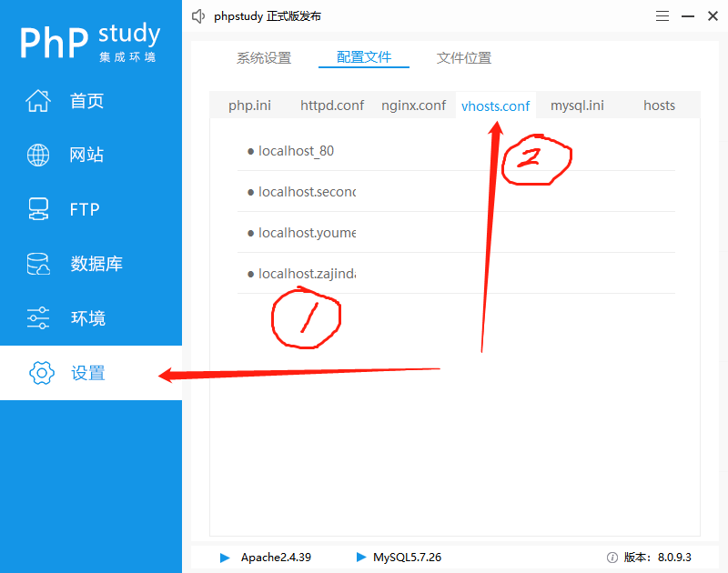Select the FTP icon in the sidebar
Screen dimensions: 728x573
tap(38, 209)
